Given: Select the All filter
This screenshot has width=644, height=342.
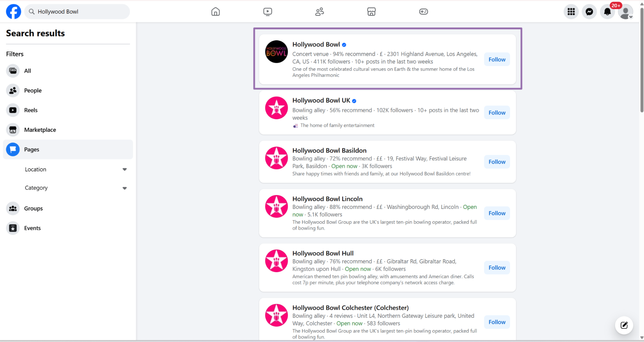Looking at the screenshot, I should pyautogui.click(x=68, y=71).
